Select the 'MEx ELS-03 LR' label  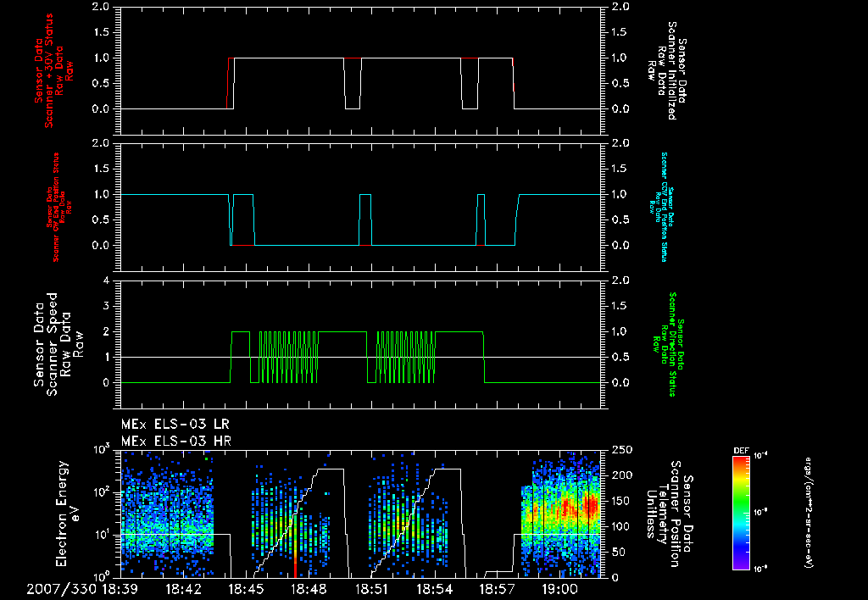click(175, 425)
